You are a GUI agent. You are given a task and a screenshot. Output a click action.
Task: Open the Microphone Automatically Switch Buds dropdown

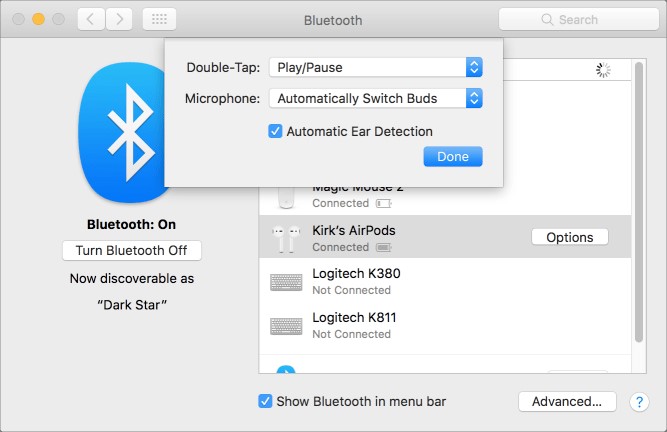pos(376,98)
